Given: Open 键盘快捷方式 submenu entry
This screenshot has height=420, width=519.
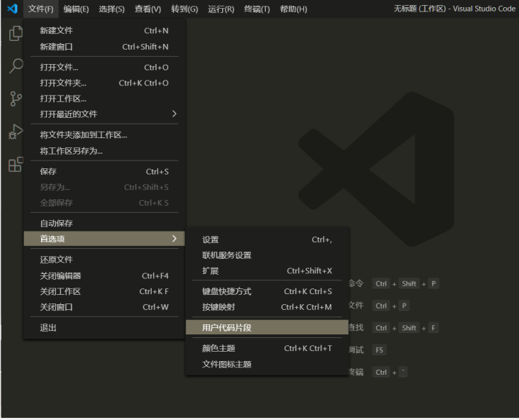Looking at the screenshot, I should coord(267,291).
